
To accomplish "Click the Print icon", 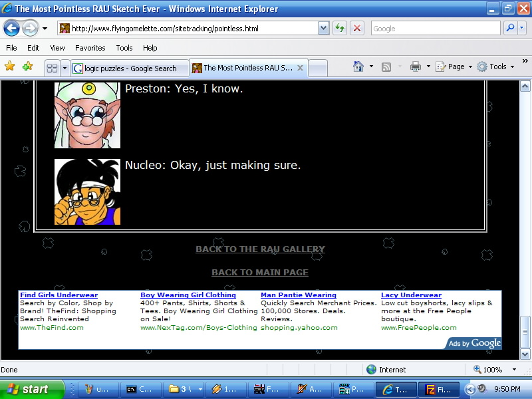I will click(415, 66).
